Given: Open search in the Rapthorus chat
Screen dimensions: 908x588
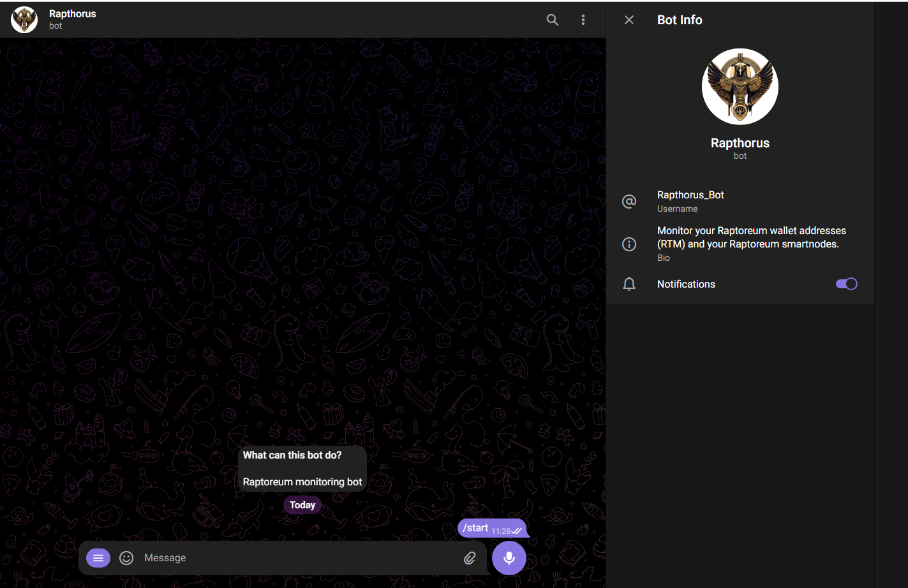Looking at the screenshot, I should [x=553, y=20].
